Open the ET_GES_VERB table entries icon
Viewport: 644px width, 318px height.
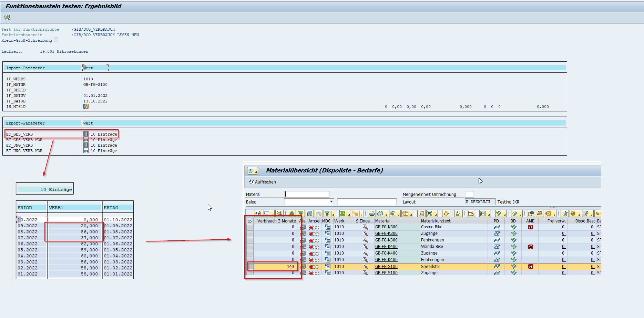[86, 134]
